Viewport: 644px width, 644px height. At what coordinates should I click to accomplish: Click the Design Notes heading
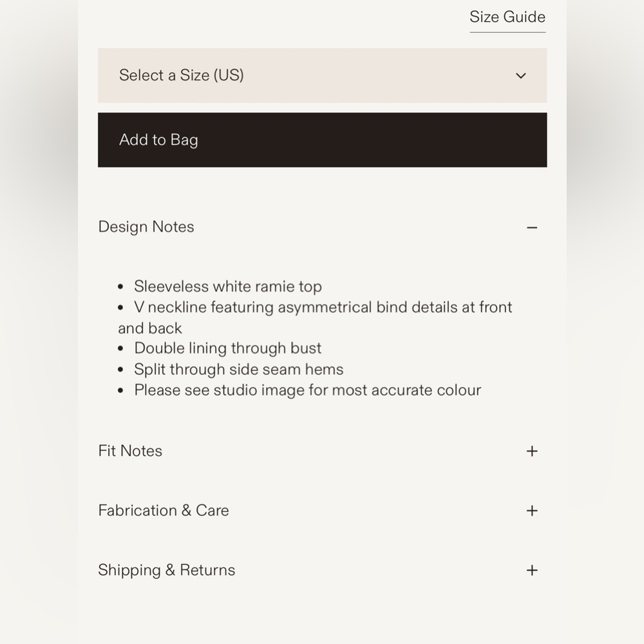click(x=146, y=227)
